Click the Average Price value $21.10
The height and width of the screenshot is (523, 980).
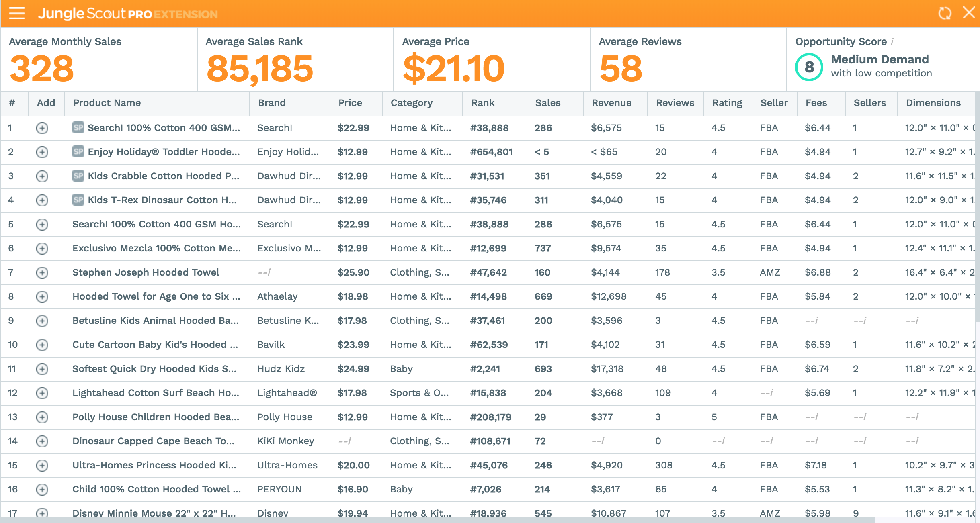click(453, 69)
